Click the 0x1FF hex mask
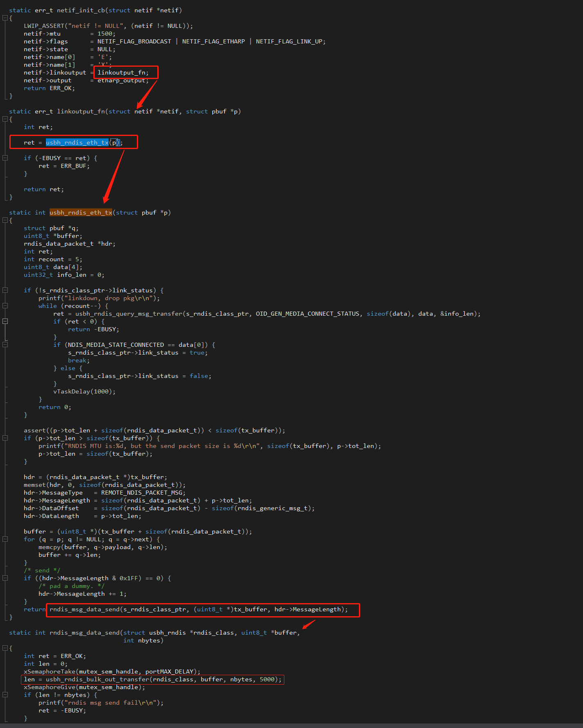The height and width of the screenshot is (728, 583). [129, 578]
